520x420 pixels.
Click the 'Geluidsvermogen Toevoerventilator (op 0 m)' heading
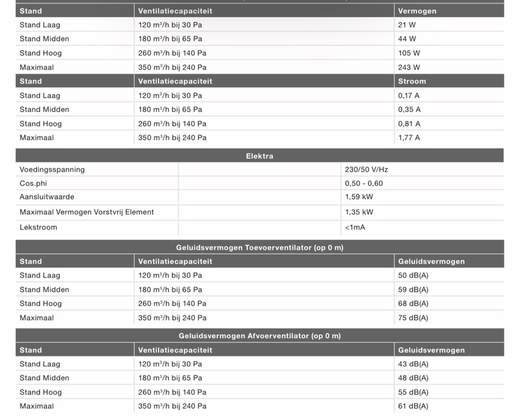[259, 248]
